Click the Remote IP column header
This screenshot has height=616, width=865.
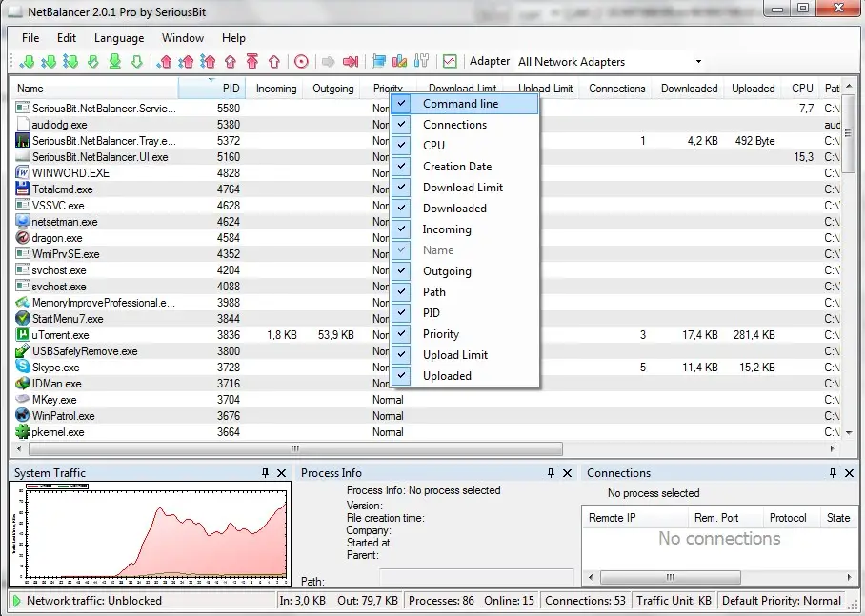click(x=634, y=518)
